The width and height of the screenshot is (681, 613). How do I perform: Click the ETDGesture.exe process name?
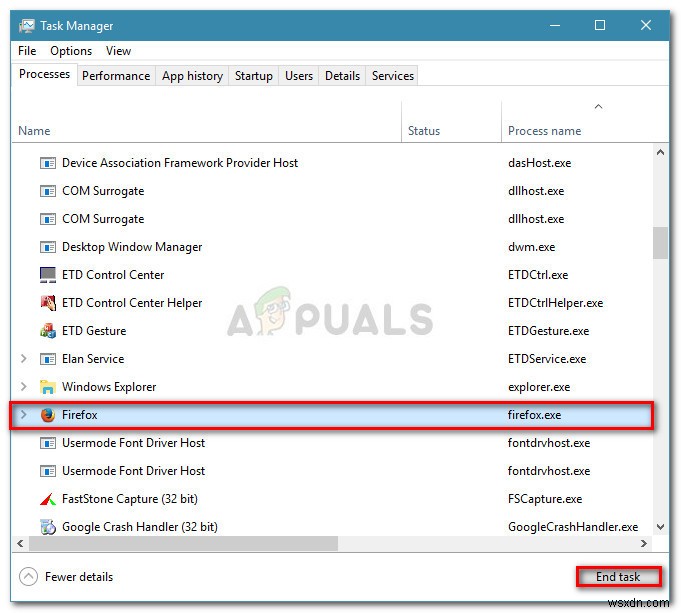549,331
